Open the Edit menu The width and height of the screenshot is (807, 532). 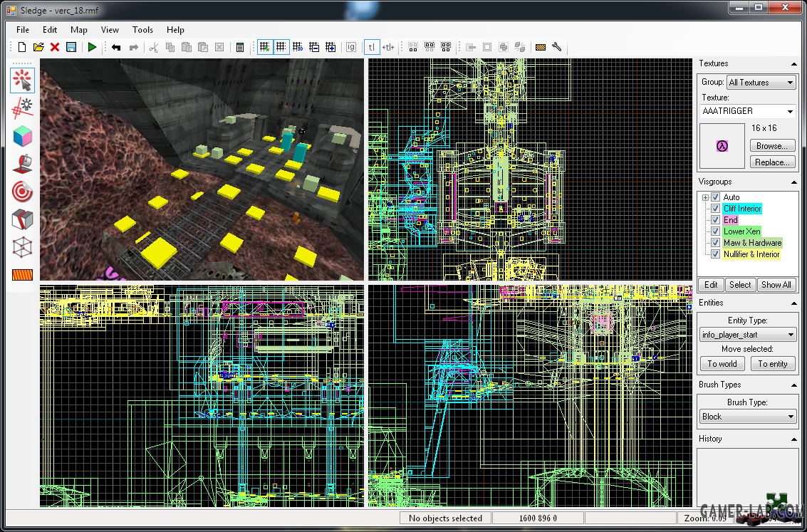click(x=50, y=30)
